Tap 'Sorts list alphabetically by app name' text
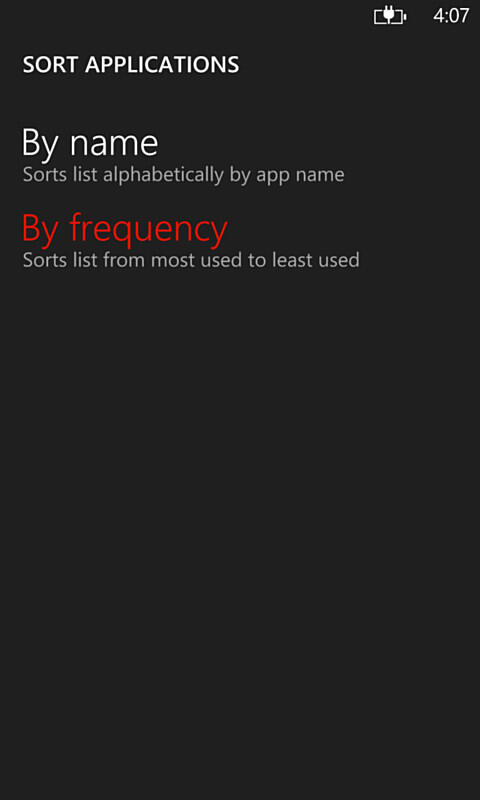Screen dimensions: 480x800 [x=184, y=175]
